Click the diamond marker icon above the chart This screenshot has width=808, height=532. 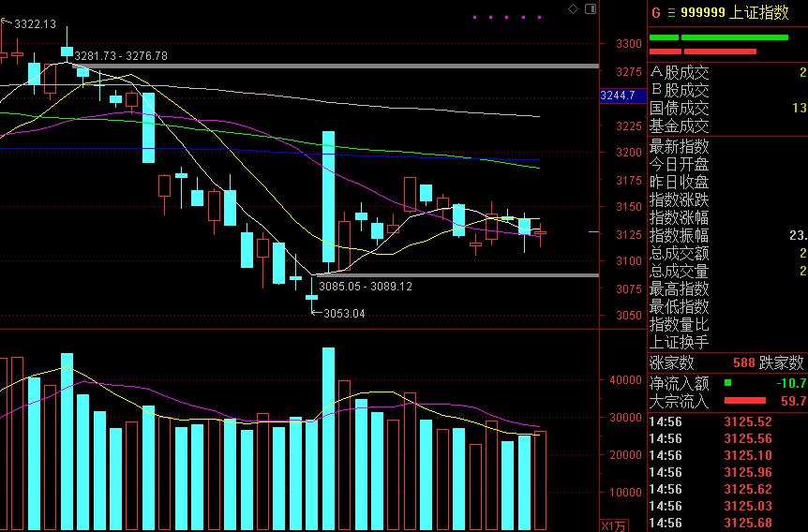coord(573,8)
